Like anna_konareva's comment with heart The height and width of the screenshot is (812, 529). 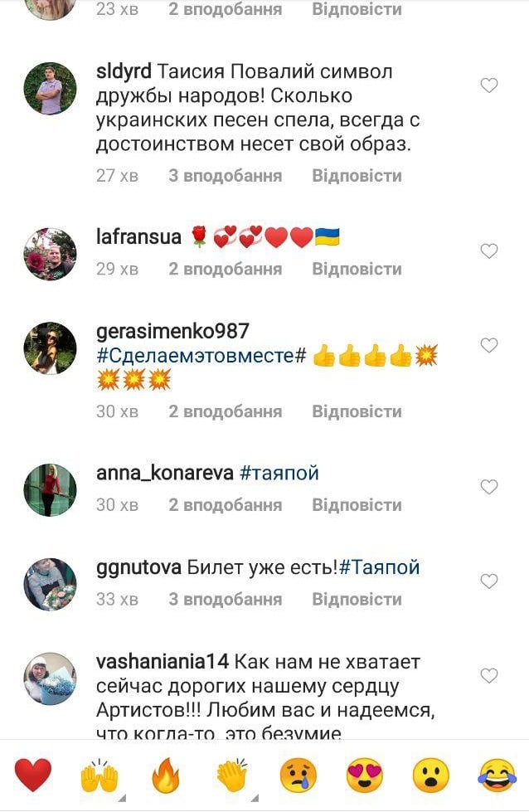[x=489, y=487]
